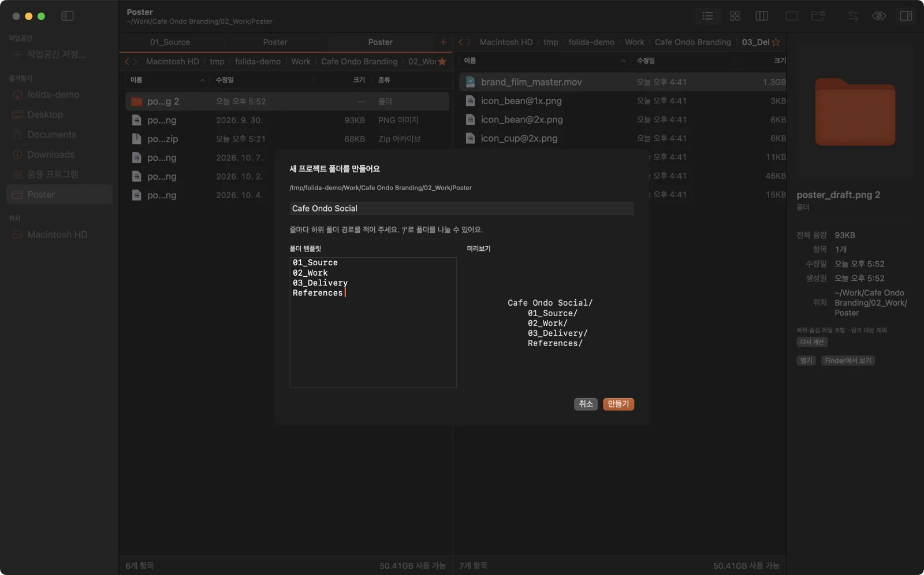Screen dimensions: 924x575
Task: Select the file dated 2026. 10. 7.
Action: coord(200,158)
